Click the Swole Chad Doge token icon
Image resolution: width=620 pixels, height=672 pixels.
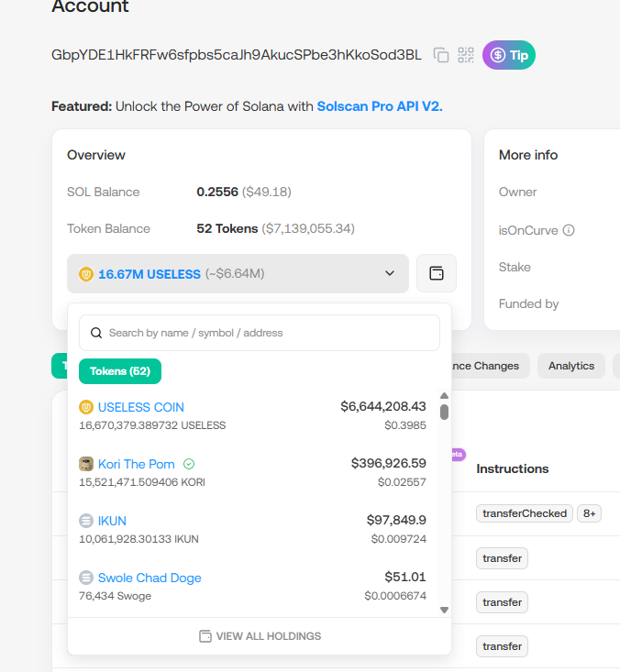pos(86,578)
